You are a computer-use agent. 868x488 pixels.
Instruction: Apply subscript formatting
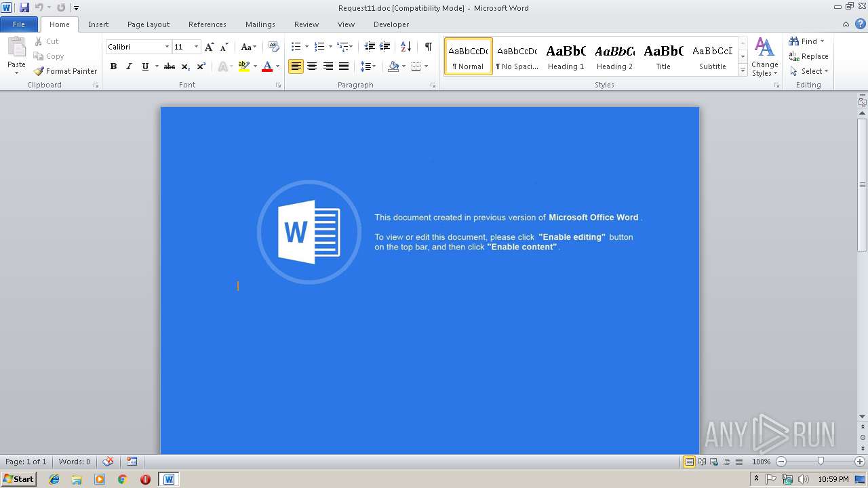186,66
